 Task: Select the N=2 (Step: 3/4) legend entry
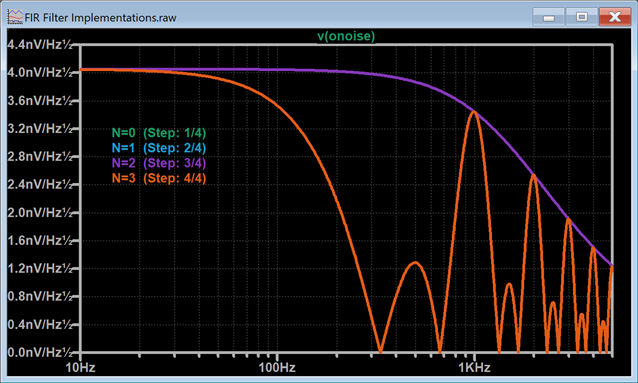[159, 163]
